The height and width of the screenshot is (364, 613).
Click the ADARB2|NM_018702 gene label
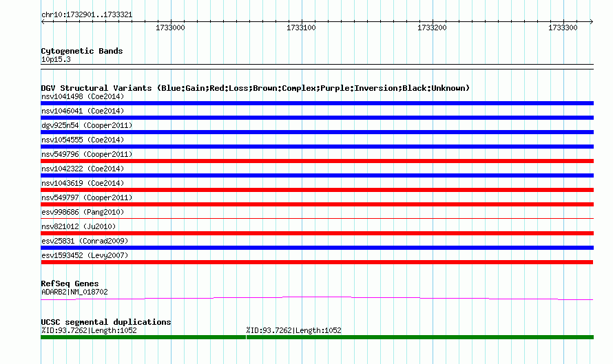coord(74,292)
